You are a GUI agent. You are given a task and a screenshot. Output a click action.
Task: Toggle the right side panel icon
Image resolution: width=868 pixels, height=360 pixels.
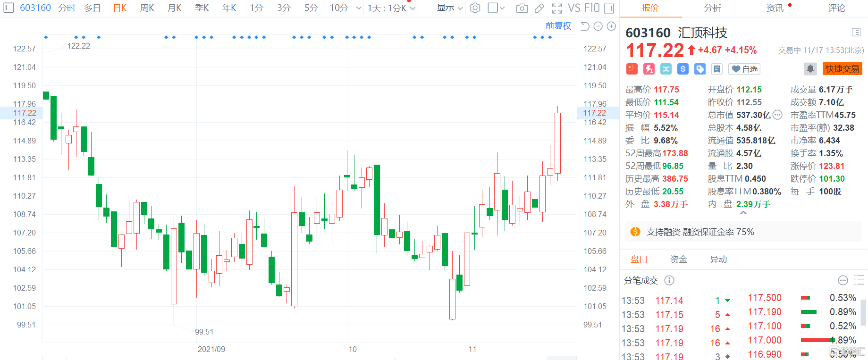point(609,8)
